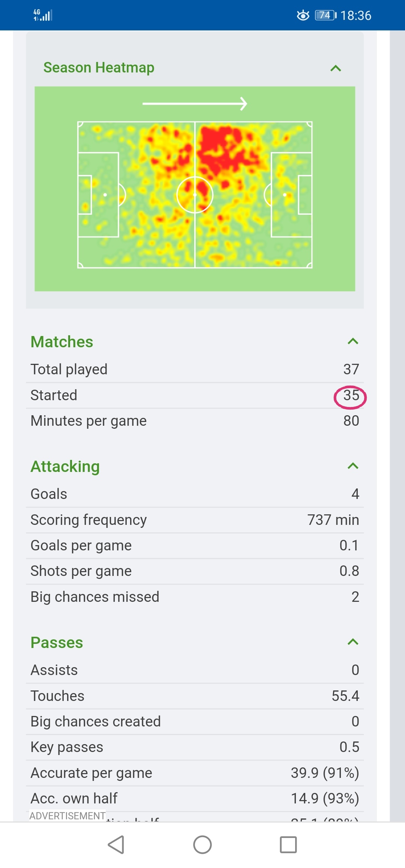
Task: Tap the ADVERTISEMENT label at the bottom
Action: click(67, 816)
